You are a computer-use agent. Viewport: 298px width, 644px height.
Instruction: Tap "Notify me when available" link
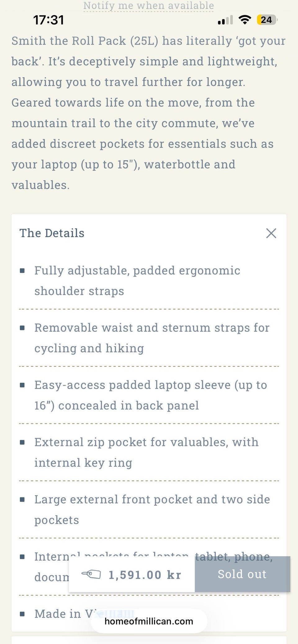click(148, 6)
